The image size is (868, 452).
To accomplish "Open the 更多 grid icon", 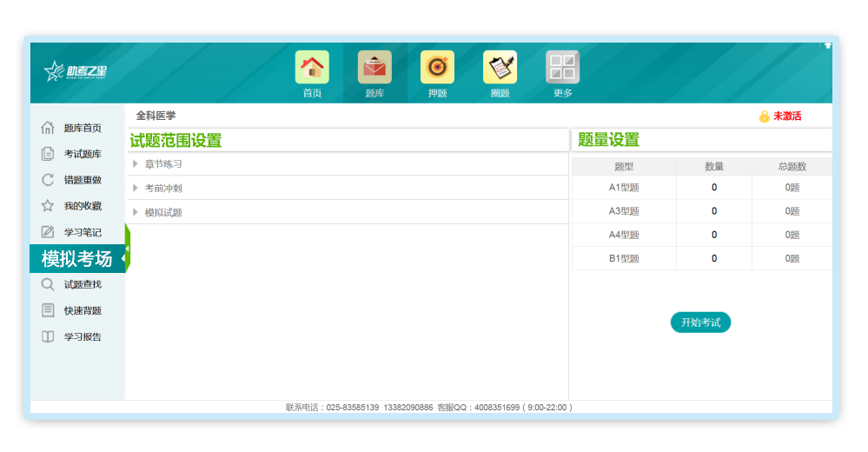I will [x=562, y=68].
